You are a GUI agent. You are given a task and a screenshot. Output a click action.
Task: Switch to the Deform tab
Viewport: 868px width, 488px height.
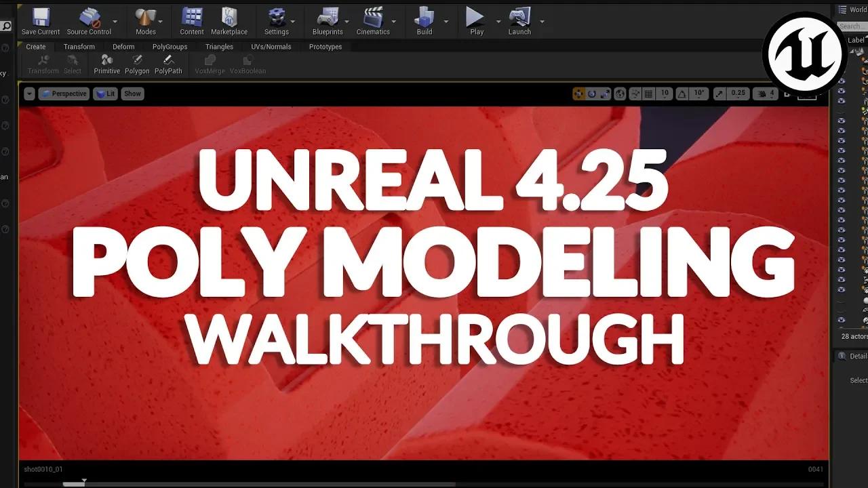(x=123, y=47)
